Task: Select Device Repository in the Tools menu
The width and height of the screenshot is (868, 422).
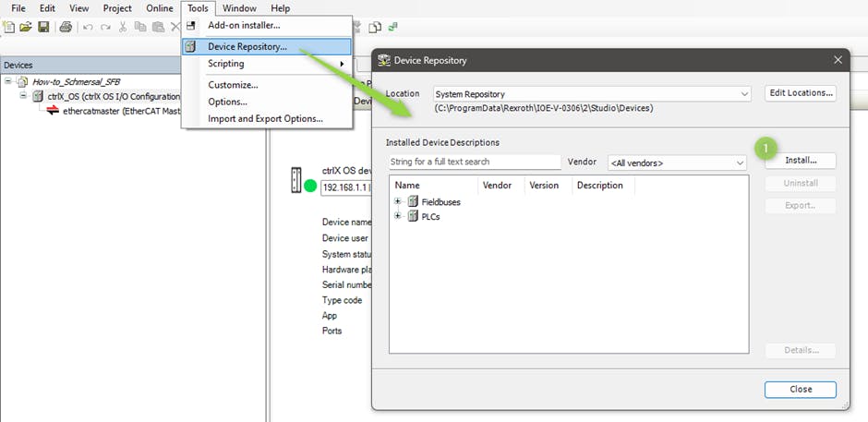Action: coord(247,46)
